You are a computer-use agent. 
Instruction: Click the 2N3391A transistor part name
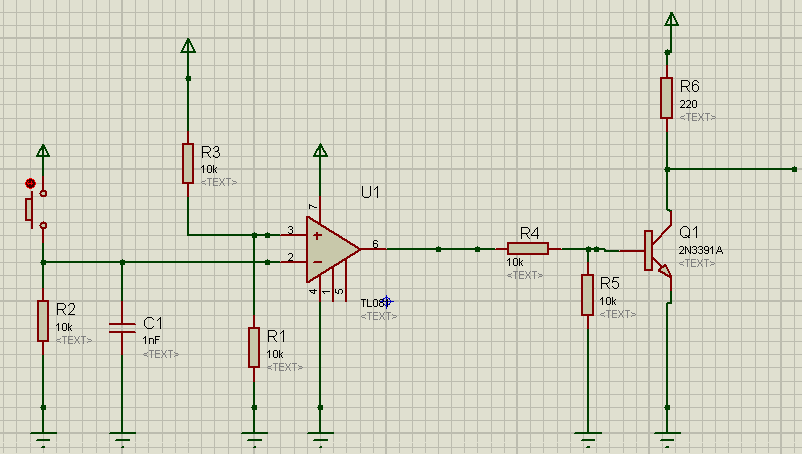coord(701,251)
